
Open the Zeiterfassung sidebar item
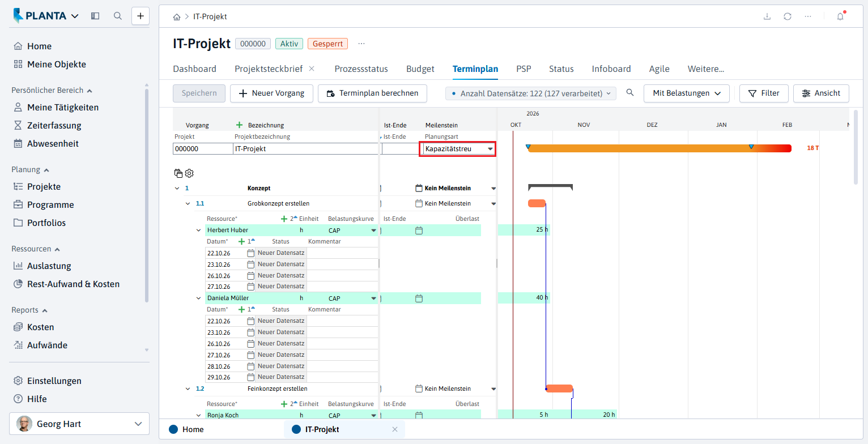(x=54, y=126)
